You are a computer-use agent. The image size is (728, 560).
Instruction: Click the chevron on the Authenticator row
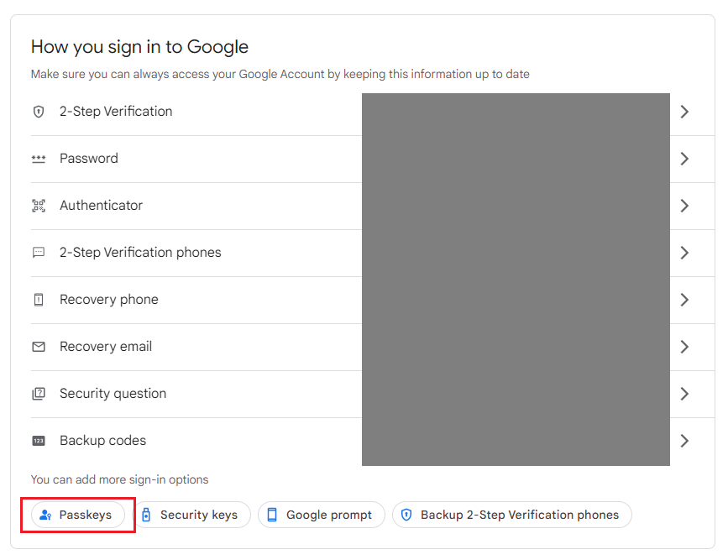[684, 206]
